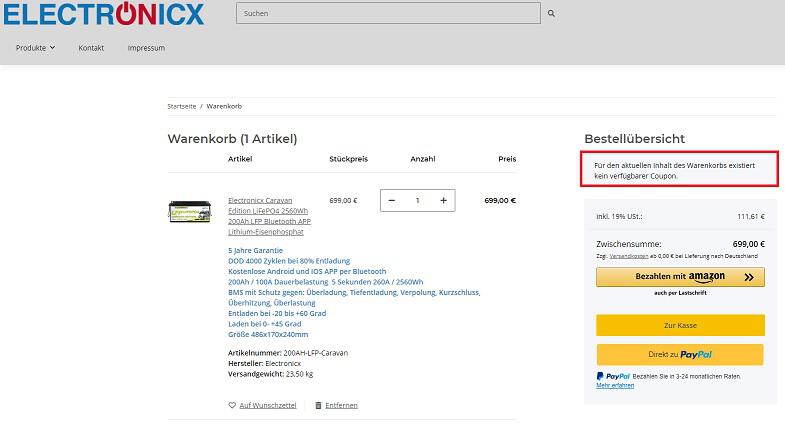
Task: Click the Versandgewicht 23,50 kg text
Action: 270,373
